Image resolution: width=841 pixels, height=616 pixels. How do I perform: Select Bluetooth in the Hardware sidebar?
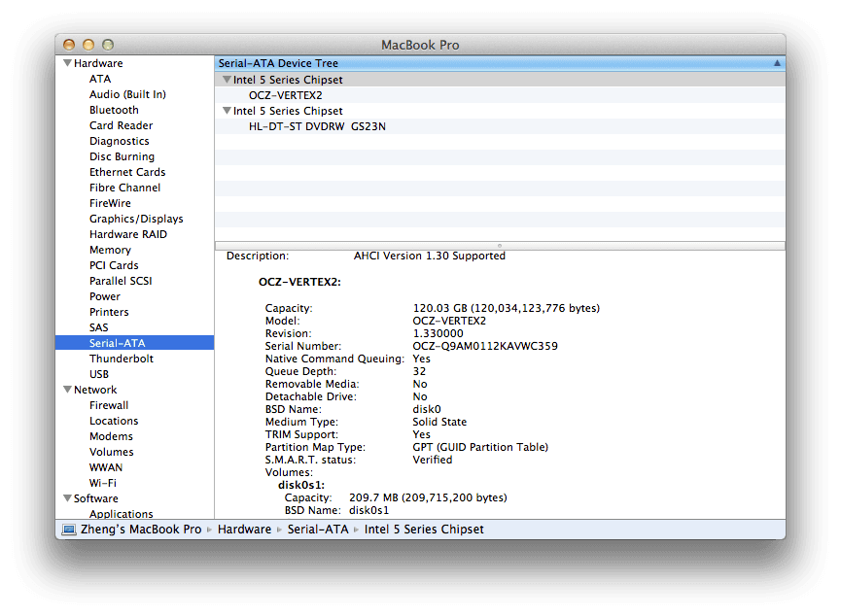[x=114, y=110]
